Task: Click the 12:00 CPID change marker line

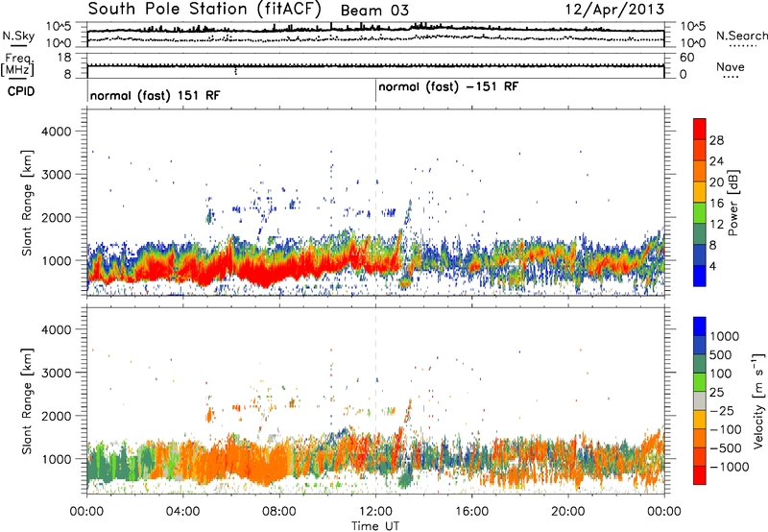Action: point(376,91)
